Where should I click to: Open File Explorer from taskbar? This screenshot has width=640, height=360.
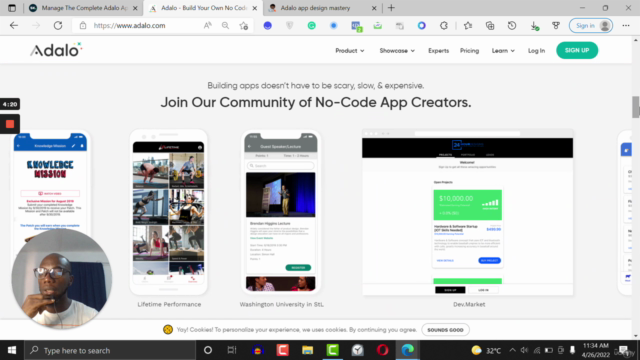(307, 350)
